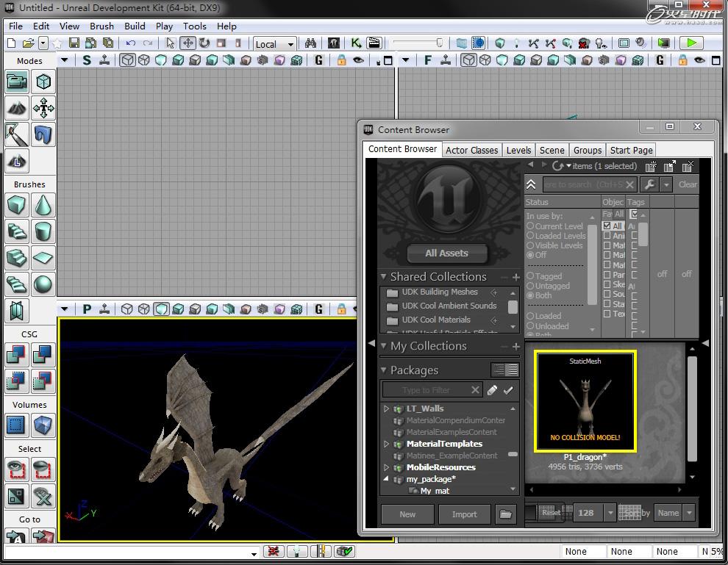The width and height of the screenshot is (728, 565).
Task: Click CSG Add icon
Action: [x=17, y=354]
